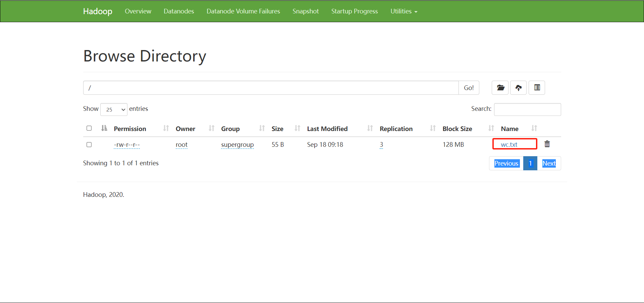
Task: Sort by Owner column sort arrows
Action: 212,128
